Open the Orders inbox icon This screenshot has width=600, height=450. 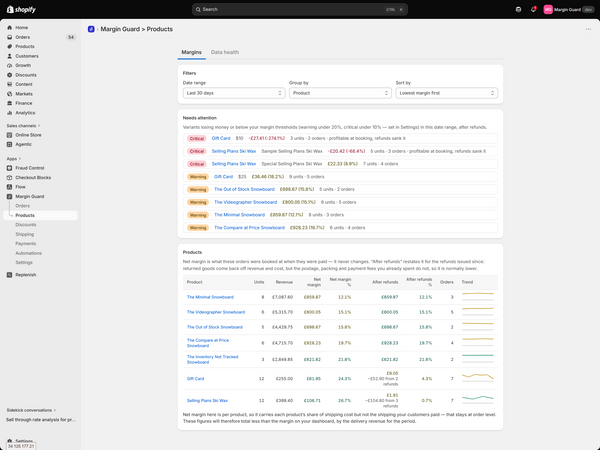tap(10, 37)
